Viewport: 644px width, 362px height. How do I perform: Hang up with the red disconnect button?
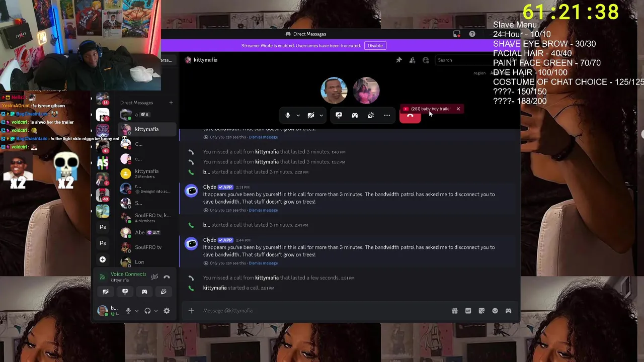coord(410,117)
